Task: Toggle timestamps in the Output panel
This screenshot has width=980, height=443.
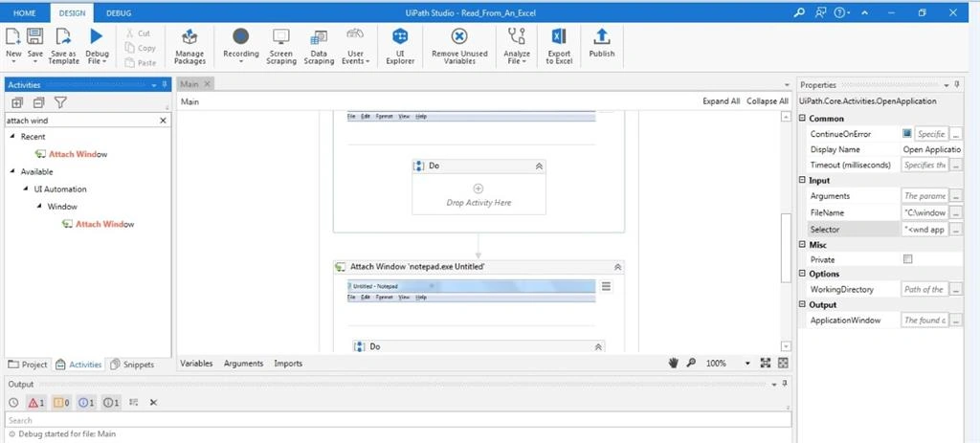Action: 13,403
